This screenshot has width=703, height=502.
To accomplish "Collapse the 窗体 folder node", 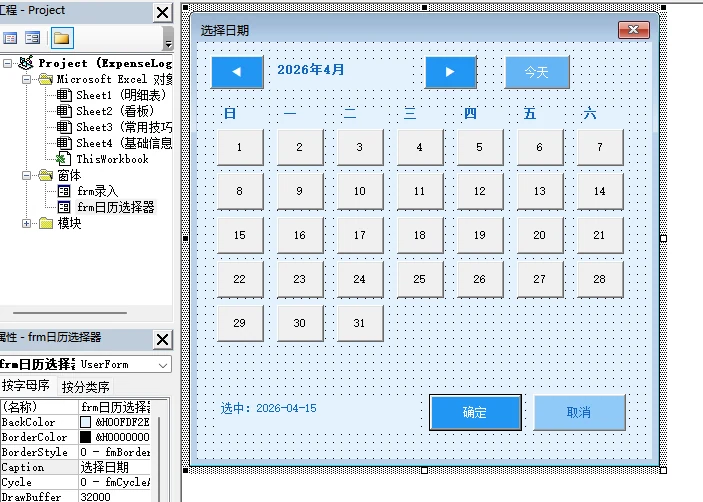I will click(x=26, y=175).
